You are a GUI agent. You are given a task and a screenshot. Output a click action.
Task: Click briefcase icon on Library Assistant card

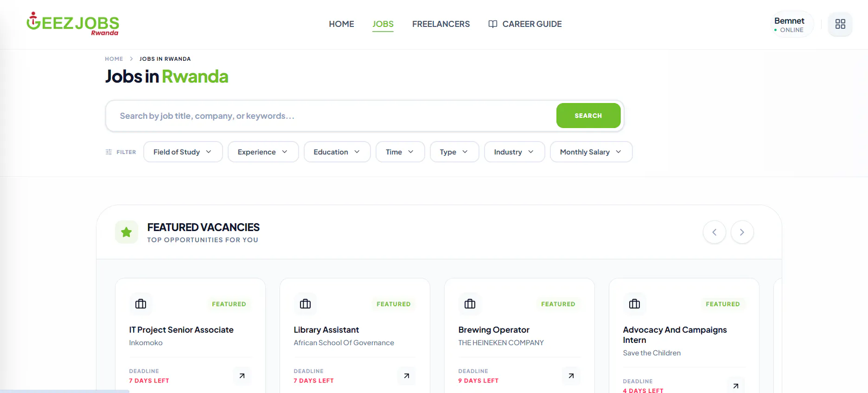306,304
